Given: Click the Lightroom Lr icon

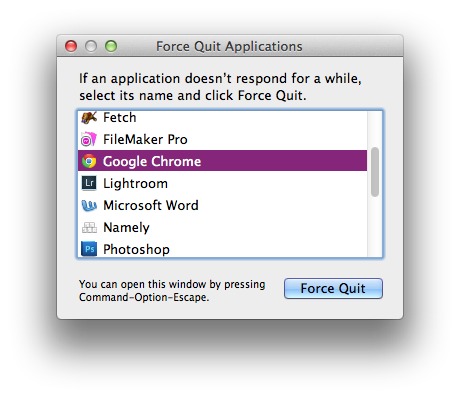Looking at the screenshot, I should point(89,183).
